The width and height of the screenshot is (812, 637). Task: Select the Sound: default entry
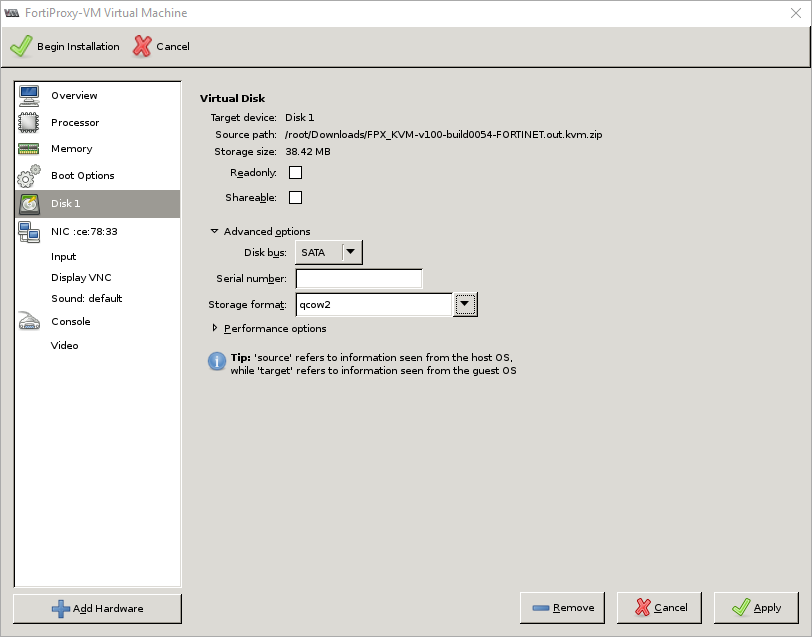(x=88, y=298)
